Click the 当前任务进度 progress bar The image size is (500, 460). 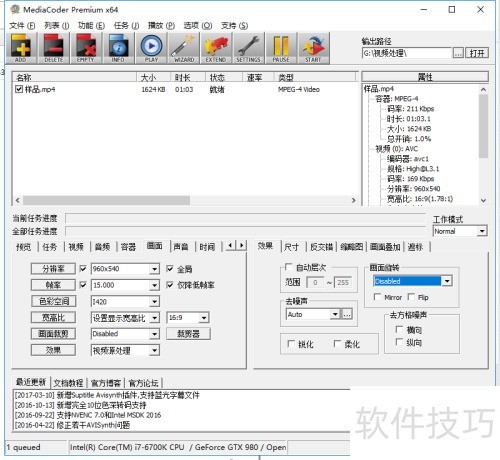click(x=246, y=218)
